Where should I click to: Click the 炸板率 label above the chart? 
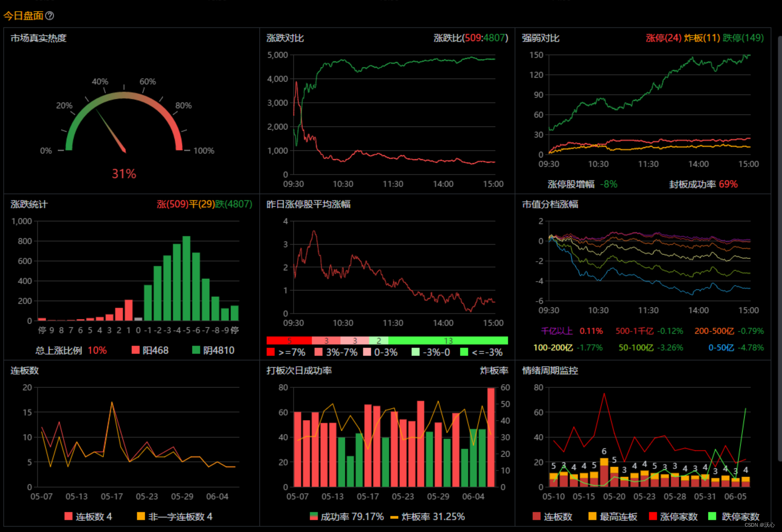[494, 370]
